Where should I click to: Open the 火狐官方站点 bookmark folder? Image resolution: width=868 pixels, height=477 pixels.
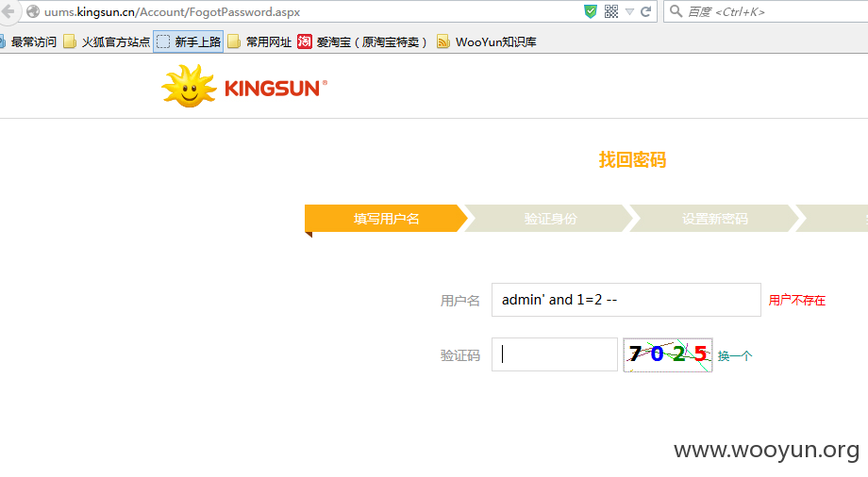click(x=107, y=42)
